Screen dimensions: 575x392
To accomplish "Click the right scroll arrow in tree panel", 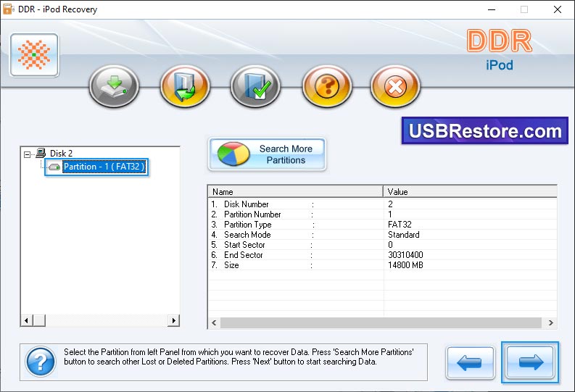I will coord(173,320).
